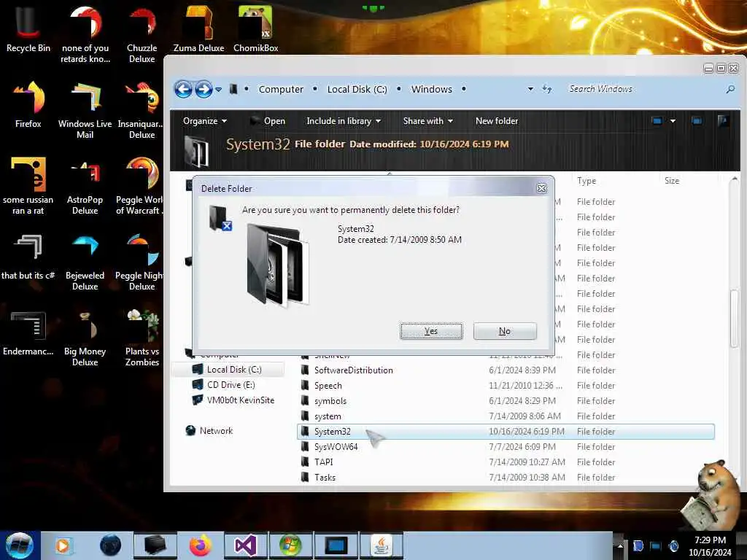Image resolution: width=747 pixels, height=560 pixels.
Task: Click New folder in the toolbar
Action: [x=496, y=121]
